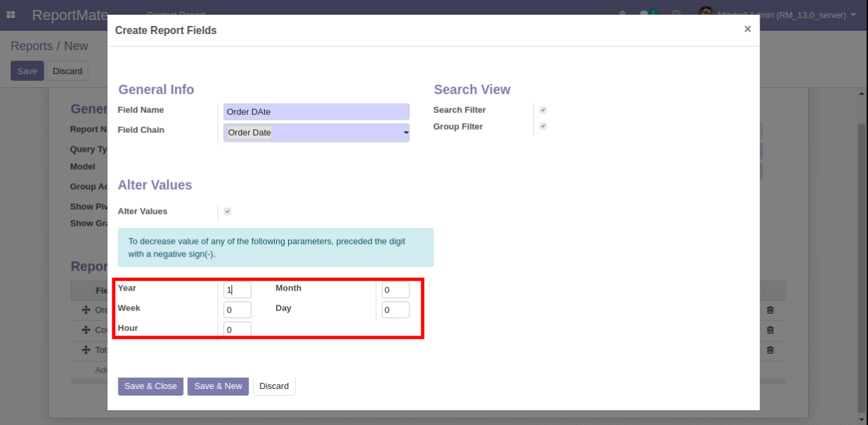This screenshot has height=425, width=868.
Task: Click the trash icon in second row
Action: click(x=770, y=330)
